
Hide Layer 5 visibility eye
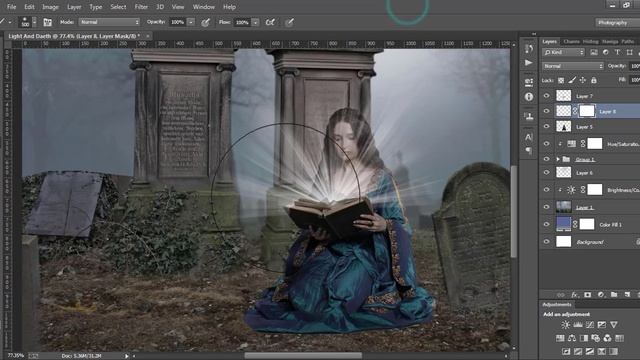pyautogui.click(x=547, y=127)
